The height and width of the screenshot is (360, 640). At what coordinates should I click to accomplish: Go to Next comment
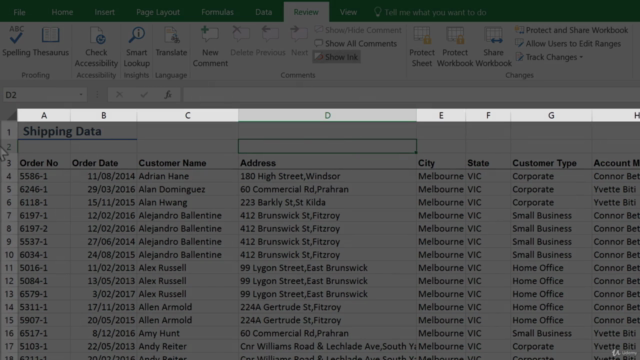point(299,41)
